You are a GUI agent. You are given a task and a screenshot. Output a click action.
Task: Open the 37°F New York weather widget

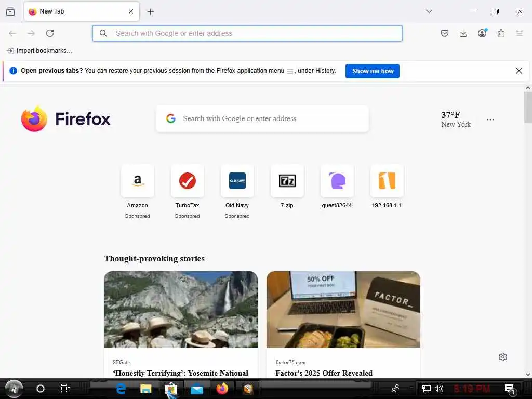[x=456, y=119]
